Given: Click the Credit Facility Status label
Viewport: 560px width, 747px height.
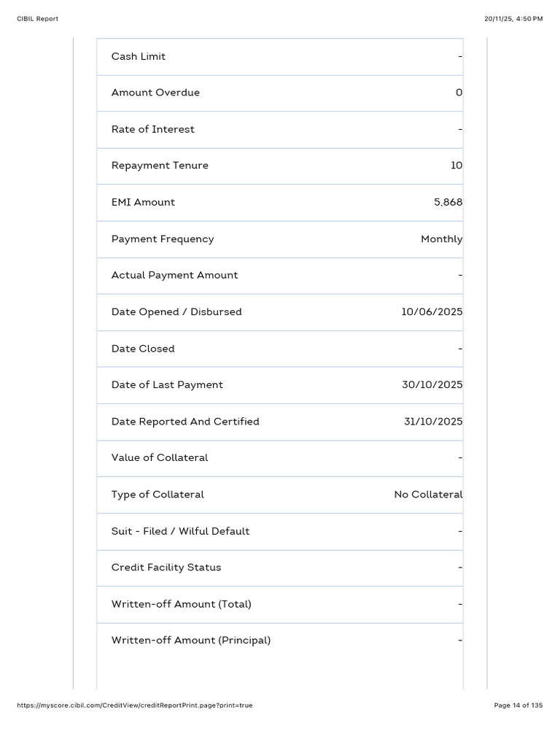Looking at the screenshot, I should [x=166, y=568].
